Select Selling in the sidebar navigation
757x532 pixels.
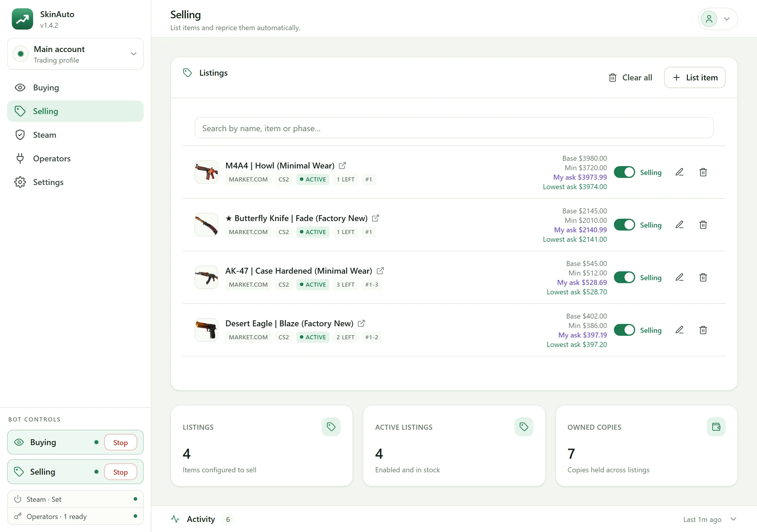(x=75, y=111)
